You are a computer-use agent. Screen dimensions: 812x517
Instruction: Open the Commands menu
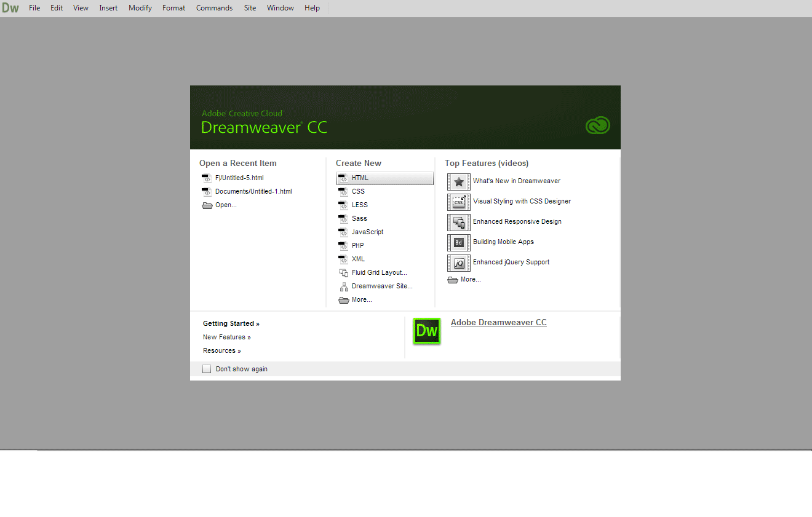coord(214,8)
